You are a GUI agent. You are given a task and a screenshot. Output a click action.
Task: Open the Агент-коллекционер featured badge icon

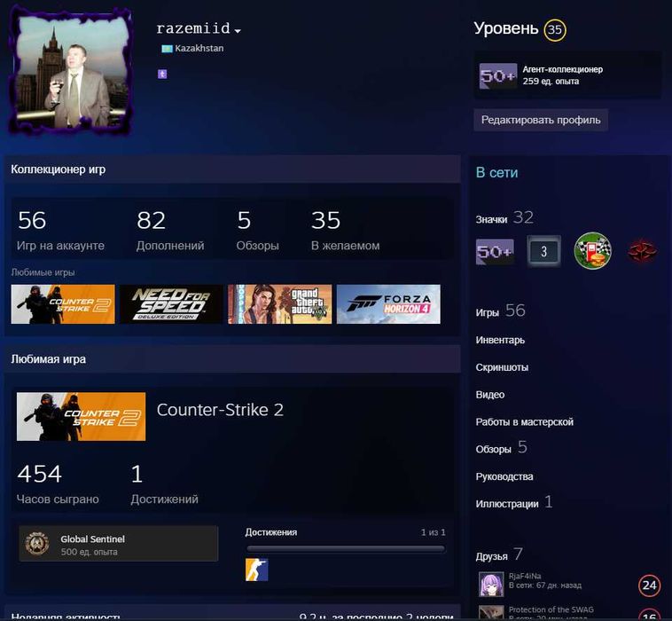point(497,76)
